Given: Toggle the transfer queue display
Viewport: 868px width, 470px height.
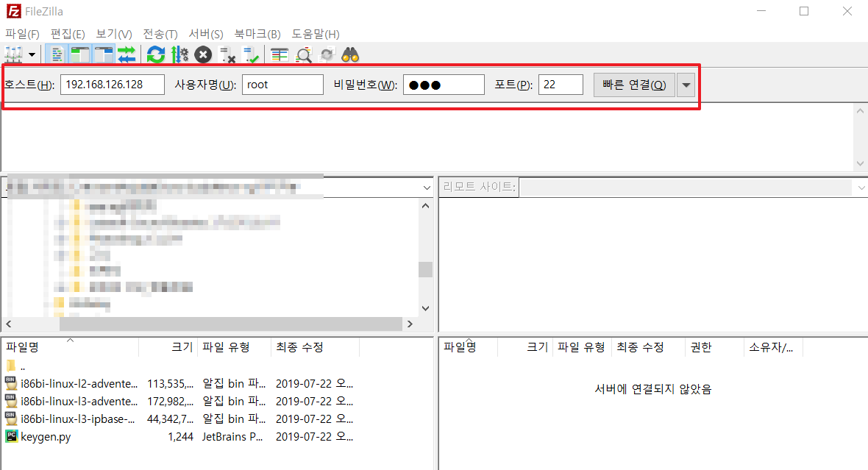Looking at the screenshot, I should coord(127,55).
